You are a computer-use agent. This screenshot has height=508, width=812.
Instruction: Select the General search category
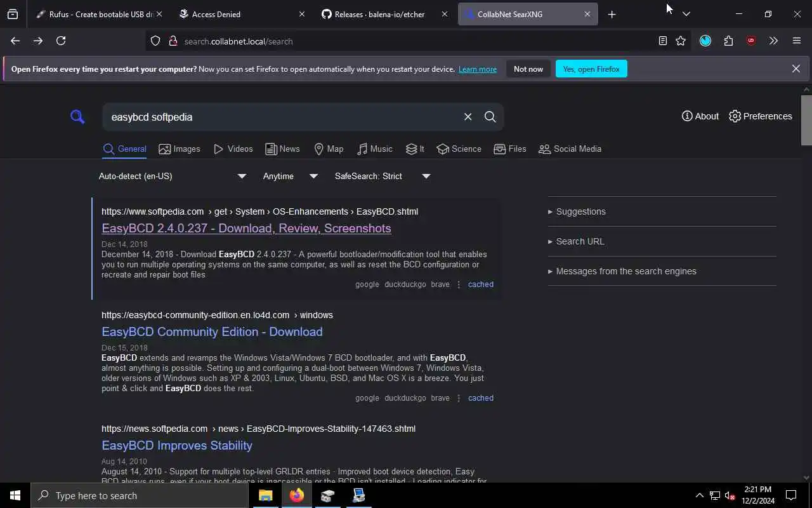click(125, 149)
